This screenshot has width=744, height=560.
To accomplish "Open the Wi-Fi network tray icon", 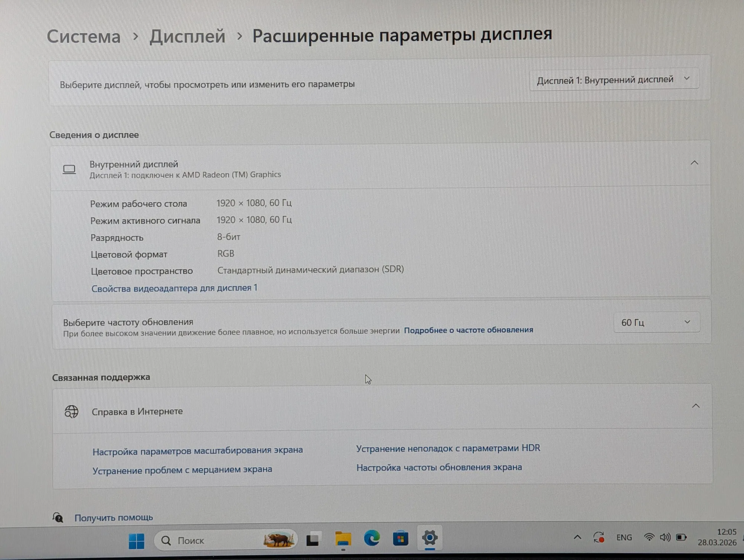I will (649, 537).
